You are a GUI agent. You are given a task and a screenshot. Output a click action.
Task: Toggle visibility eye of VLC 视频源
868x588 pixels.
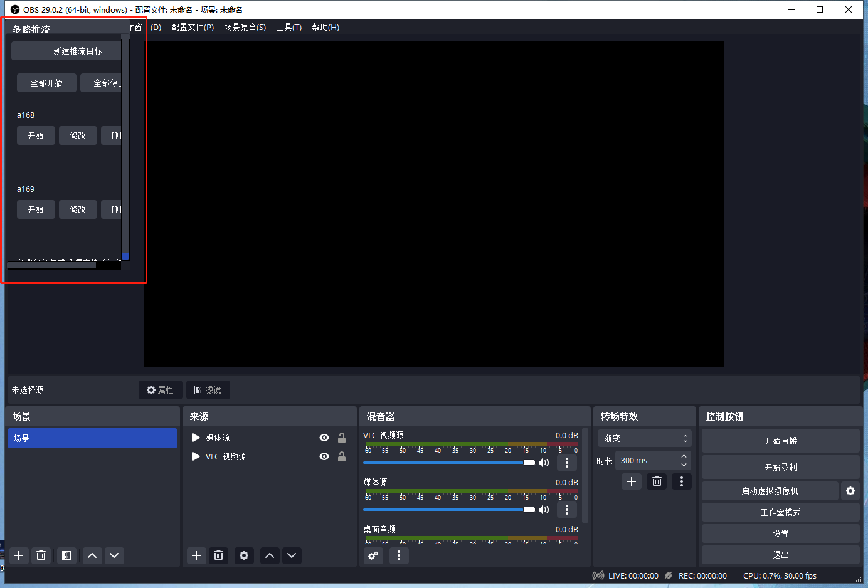(x=324, y=456)
